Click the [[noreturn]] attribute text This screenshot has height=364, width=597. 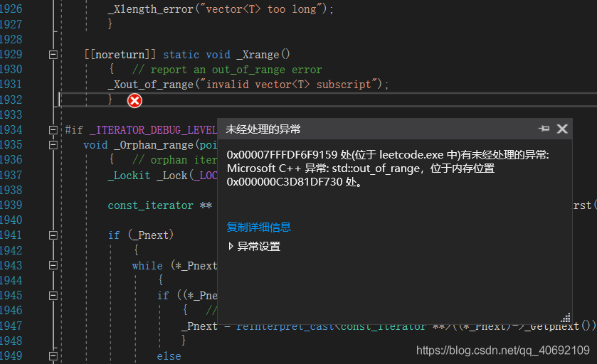coord(120,55)
